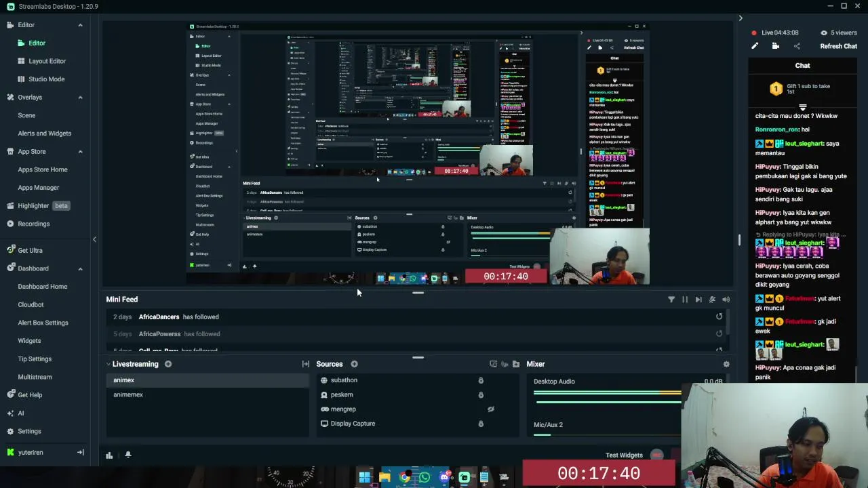
Task: Collapse the Editor sidebar group
Action: pos(80,25)
